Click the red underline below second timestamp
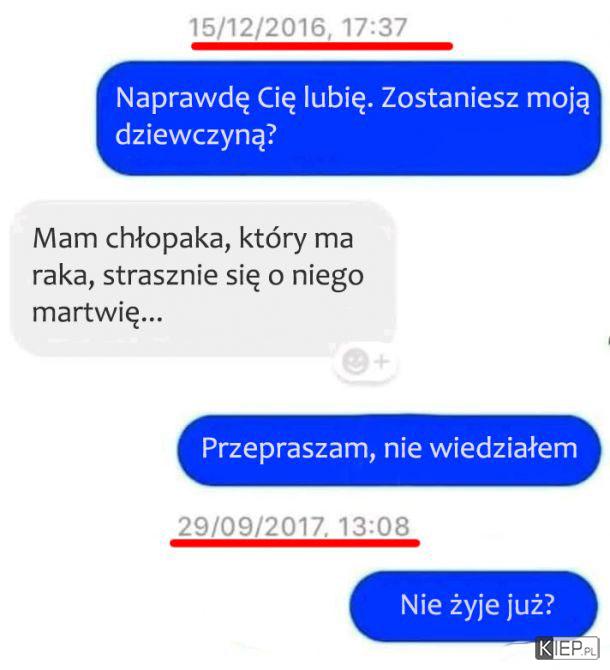The height and width of the screenshot is (670, 610). pyautogui.click(x=295, y=543)
